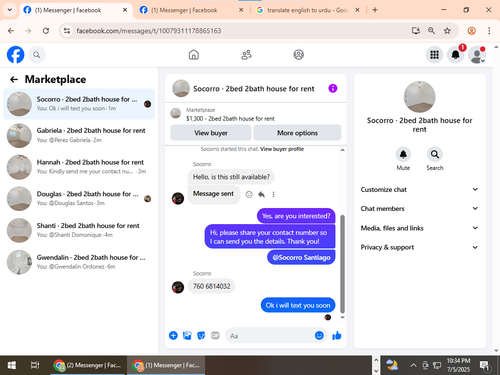Open Hannah conversation in chat list
This screenshot has width=500, height=375.
[79, 167]
